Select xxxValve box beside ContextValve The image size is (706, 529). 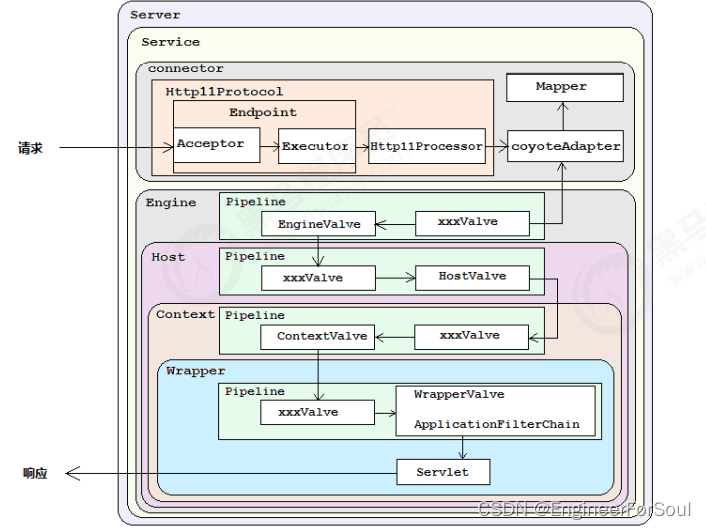point(471,337)
